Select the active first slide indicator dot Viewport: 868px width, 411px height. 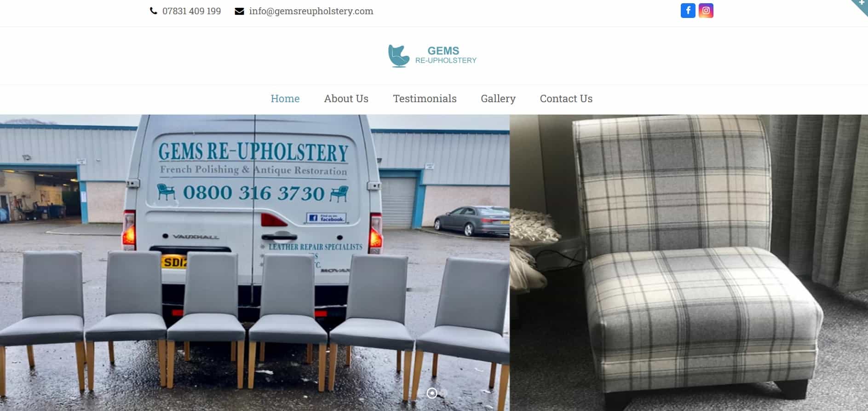[432, 393]
